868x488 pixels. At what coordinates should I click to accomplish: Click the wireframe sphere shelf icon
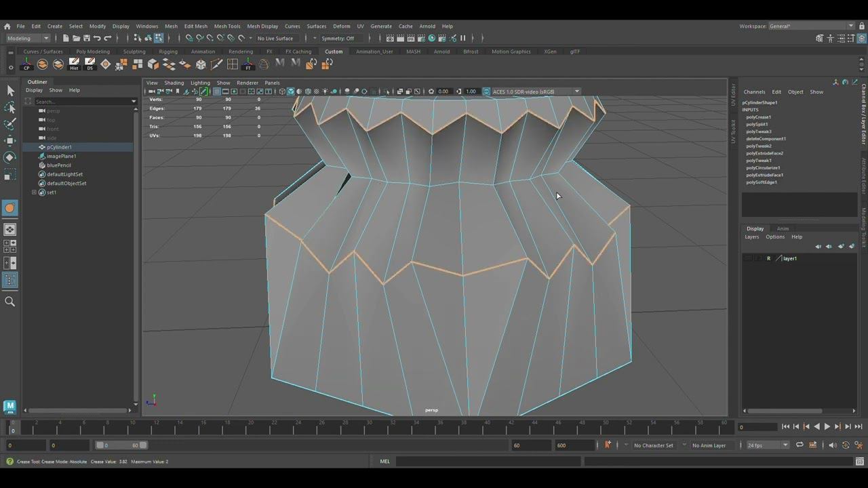(264, 64)
